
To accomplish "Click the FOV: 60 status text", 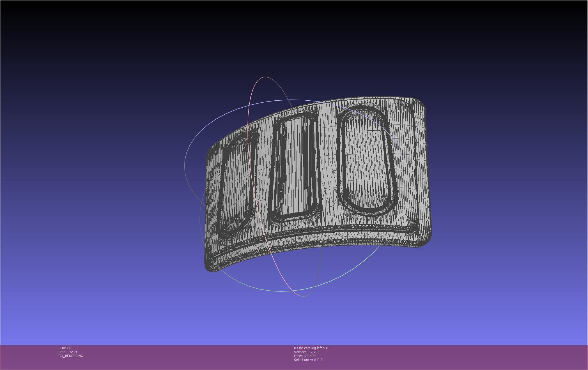I will click(x=65, y=348).
